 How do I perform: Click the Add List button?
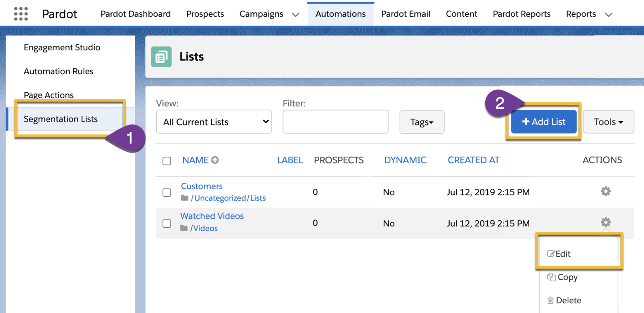point(544,122)
